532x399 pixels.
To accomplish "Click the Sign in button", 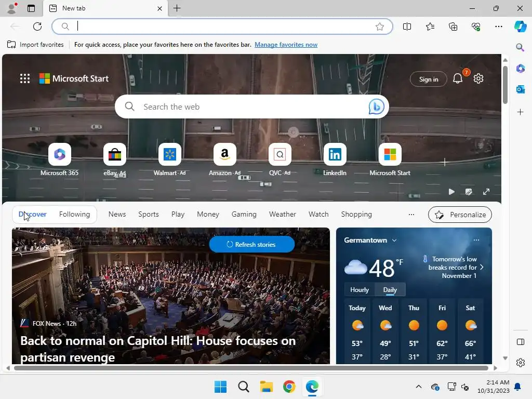I will (x=429, y=79).
